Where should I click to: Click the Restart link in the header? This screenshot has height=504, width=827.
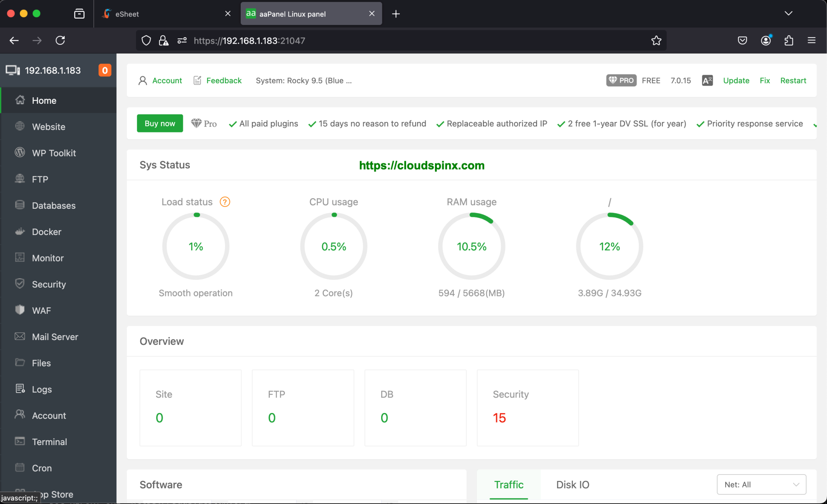[793, 80]
